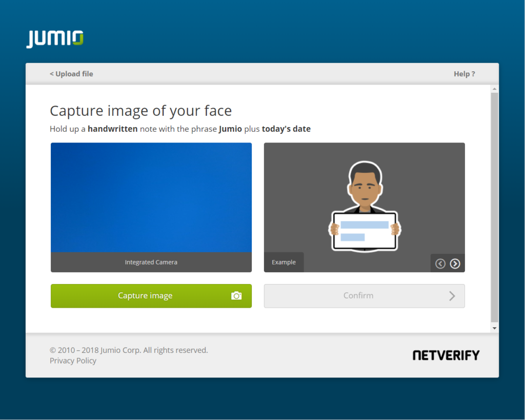Click the Capture image button
The image size is (525, 420).
151,296
